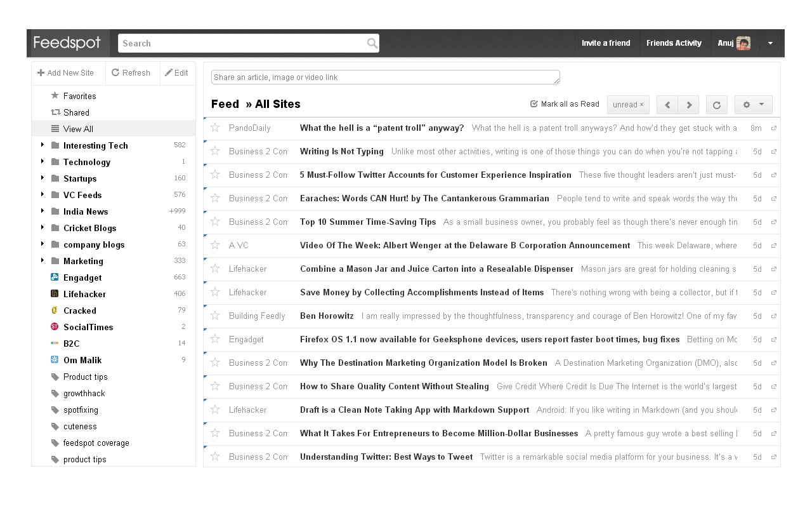Expand the company blogs folder
Image resolution: width=812 pixels, height=508 pixels.
[x=43, y=244]
